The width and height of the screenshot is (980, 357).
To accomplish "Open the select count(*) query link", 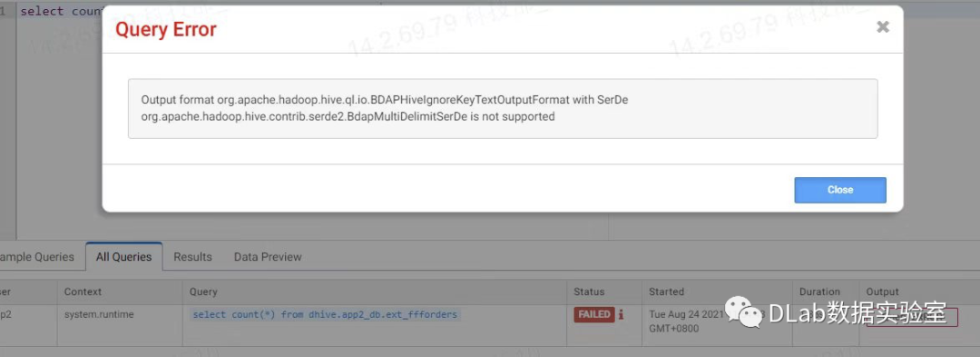I will tap(325, 314).
